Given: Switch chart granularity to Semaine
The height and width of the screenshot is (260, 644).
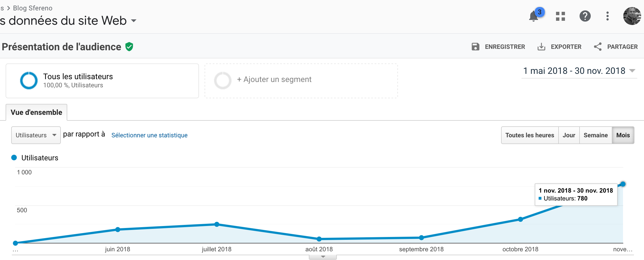Looking at the screenshot, I should [596, 135].
